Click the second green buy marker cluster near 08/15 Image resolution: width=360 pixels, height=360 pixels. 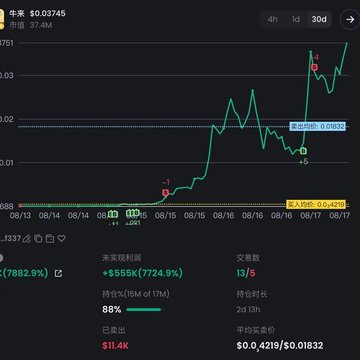point(133,213)
